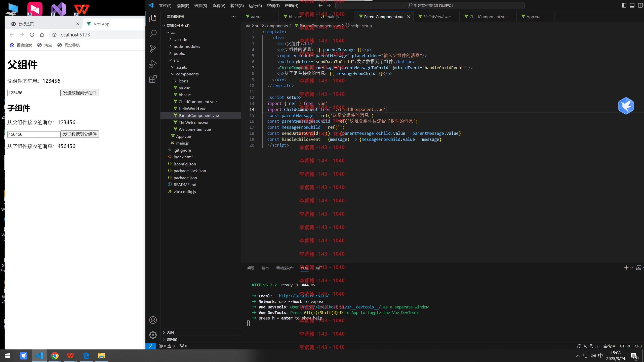Toggle the secondary side bar layout
The width and height of the screenshot is (644, 362).
[640, 5]
